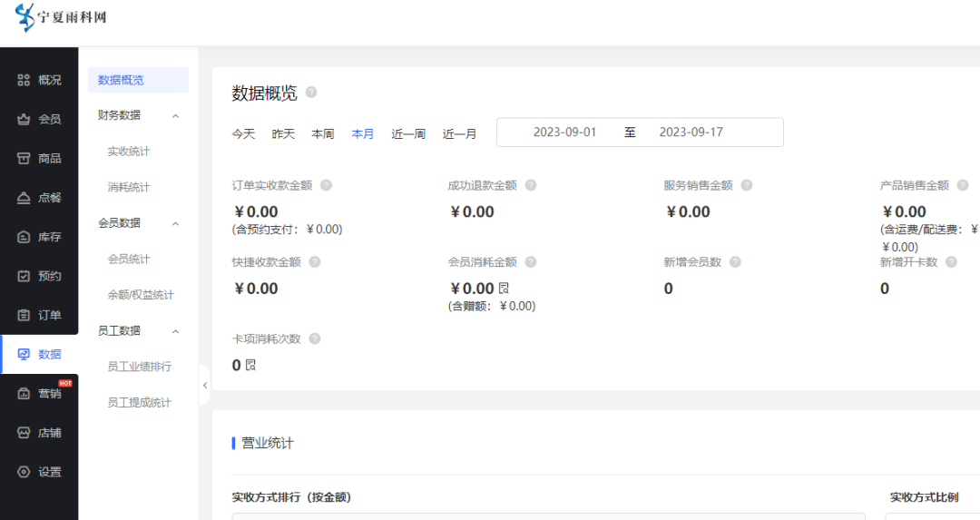The width and height of the screenshot is (980, 520).
Task: Filter data by 近一周
Action: click(408, 133)
